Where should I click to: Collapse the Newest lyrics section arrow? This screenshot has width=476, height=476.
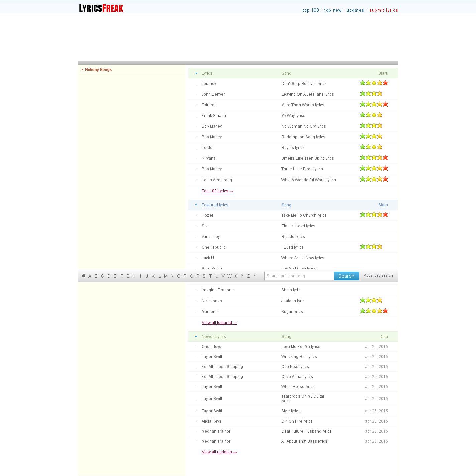[x=196, y=337]
